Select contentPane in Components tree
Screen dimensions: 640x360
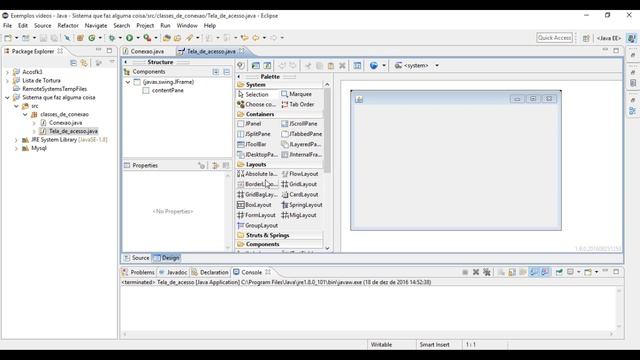[163, 91]
